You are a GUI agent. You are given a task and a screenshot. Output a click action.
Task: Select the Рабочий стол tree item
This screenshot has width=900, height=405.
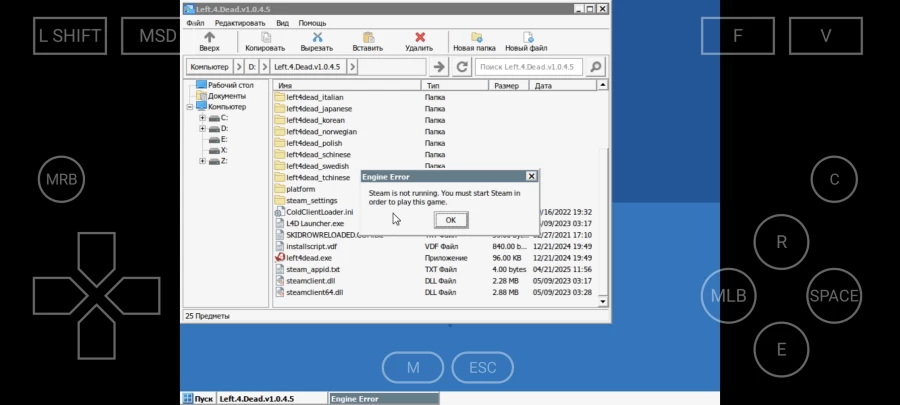point(228,85)
